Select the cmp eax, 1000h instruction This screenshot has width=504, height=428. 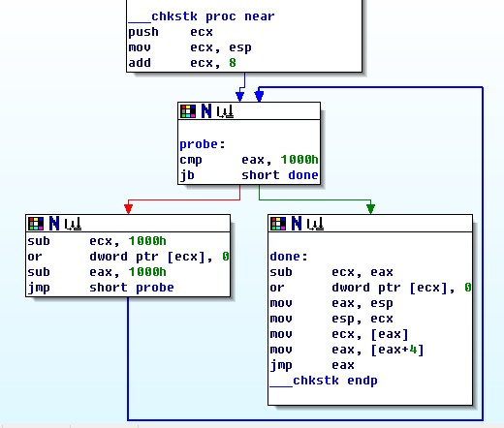[x=249, y=160]
